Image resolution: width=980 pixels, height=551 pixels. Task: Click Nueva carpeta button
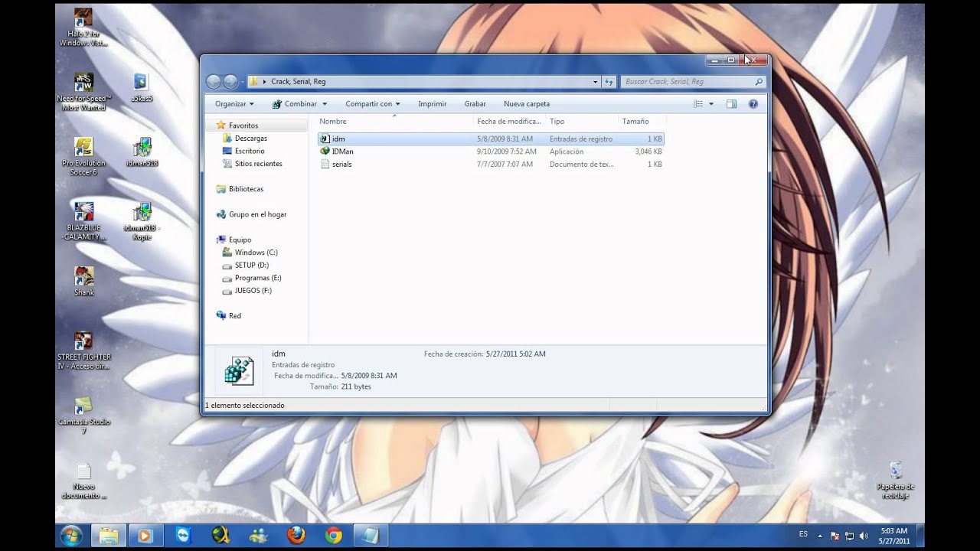(x=527, y=104)
